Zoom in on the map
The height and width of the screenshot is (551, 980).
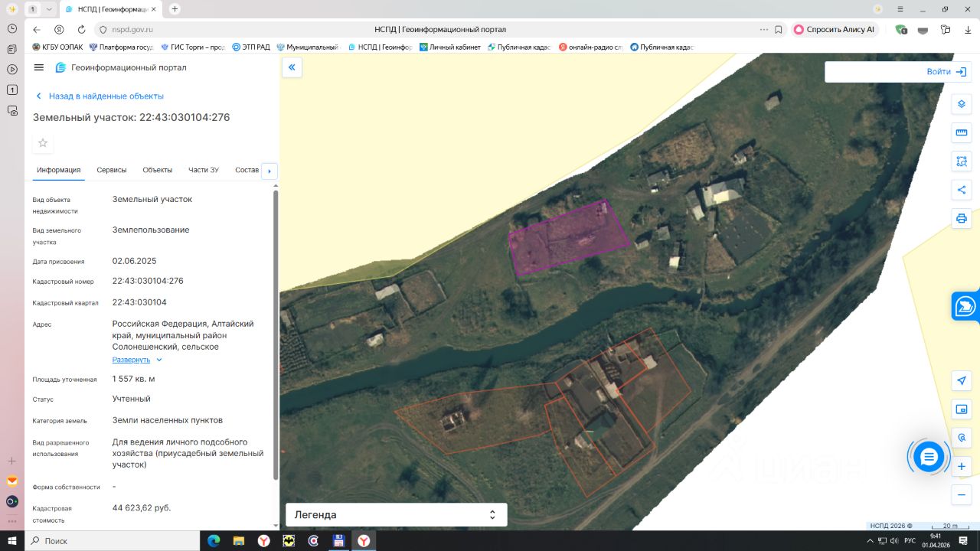(x=962, y=466)
